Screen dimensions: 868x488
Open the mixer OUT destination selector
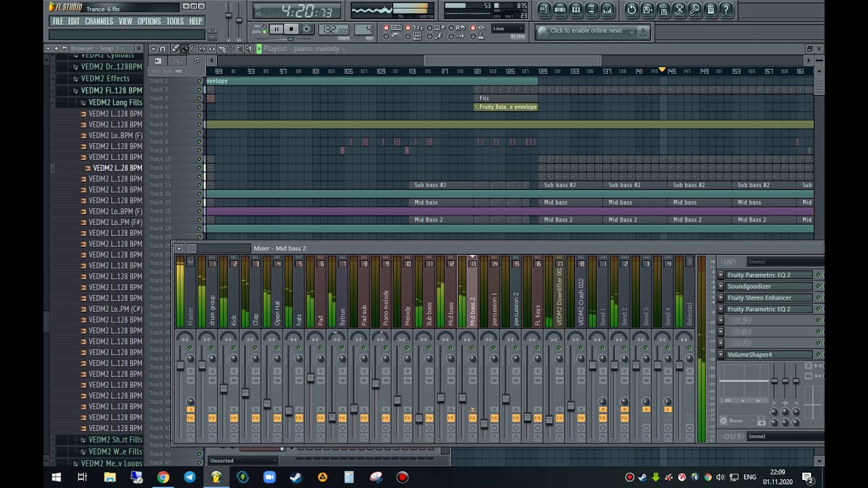[785, 436]
